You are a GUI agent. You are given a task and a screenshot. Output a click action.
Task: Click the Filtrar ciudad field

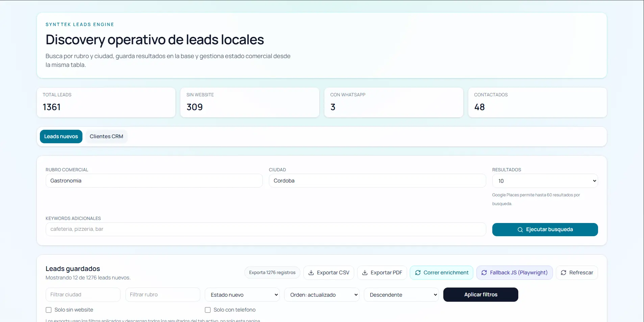pos(83,295)
